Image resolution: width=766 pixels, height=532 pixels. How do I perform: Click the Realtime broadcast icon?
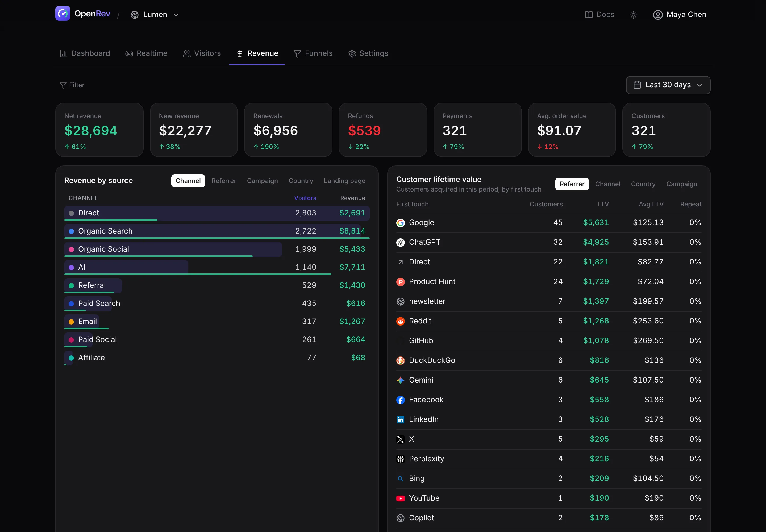[x=129, y=54]
